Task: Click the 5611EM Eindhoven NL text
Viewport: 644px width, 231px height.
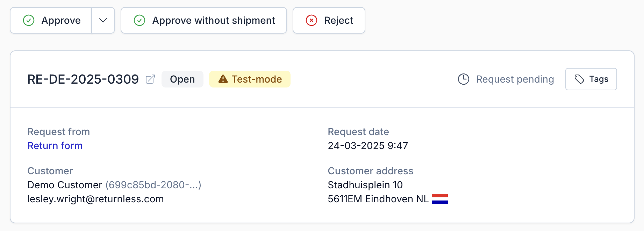Action: tap(378, 199)
